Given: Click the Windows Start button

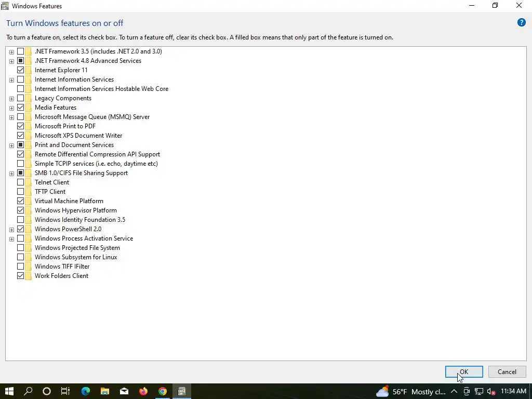Looking at the screenshot, I should 9,391.
